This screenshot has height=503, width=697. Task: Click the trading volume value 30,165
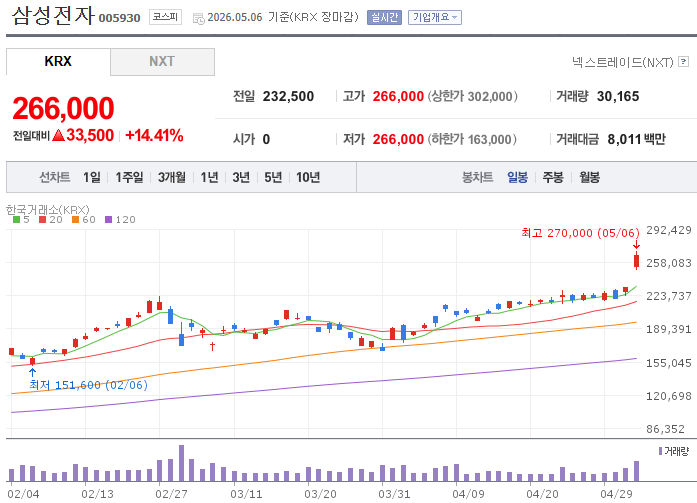point(618,96)
